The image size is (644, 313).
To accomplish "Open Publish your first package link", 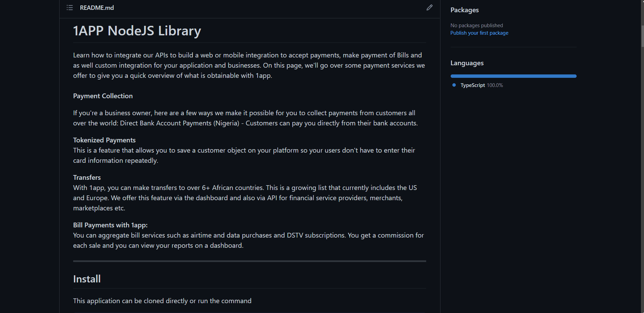I will point(479,33).
